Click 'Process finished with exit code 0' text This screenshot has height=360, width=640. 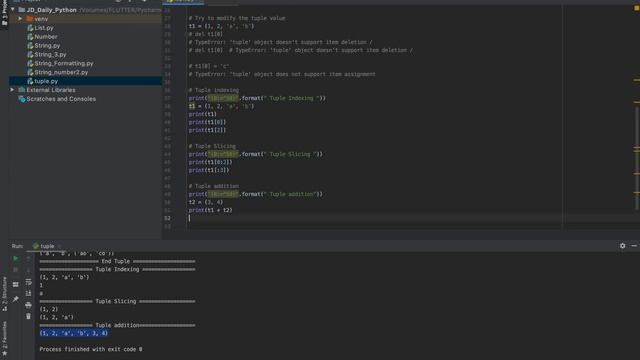(91, 349)
